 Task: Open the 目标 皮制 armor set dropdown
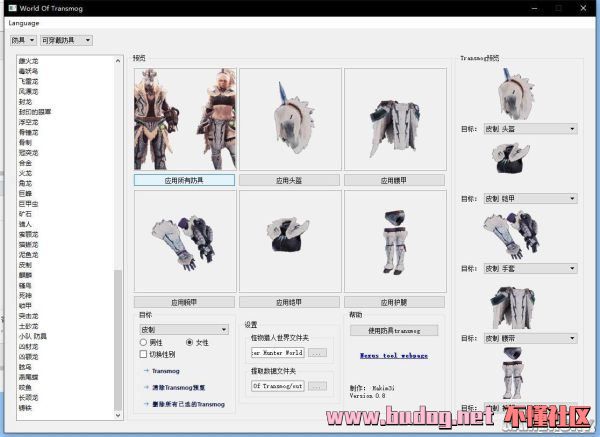(184, 329)
